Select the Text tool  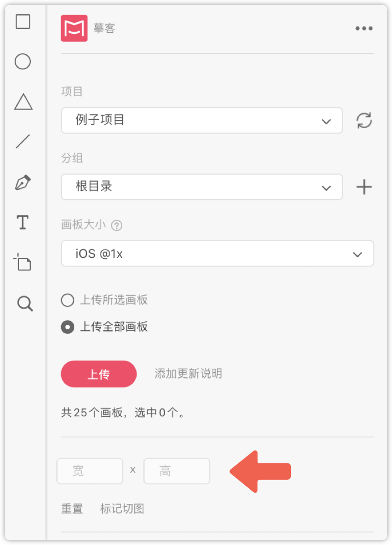tap(23, 223)
